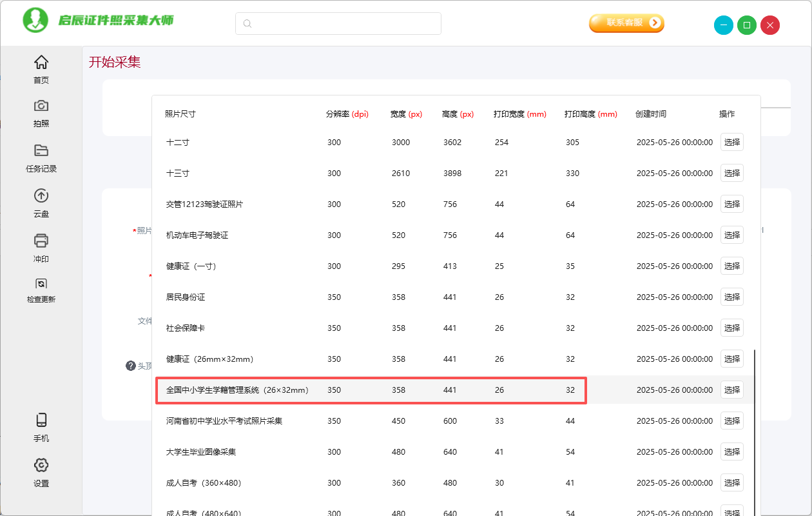Click the 检查更新 refresh icon
Image resolution: width=812 pixels, height=516 pixels.
(41, 283)
